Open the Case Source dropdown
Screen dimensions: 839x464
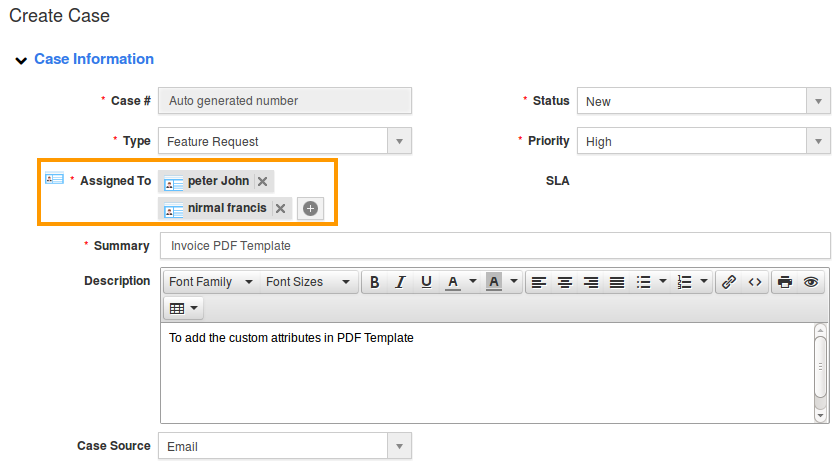[284, 446]
